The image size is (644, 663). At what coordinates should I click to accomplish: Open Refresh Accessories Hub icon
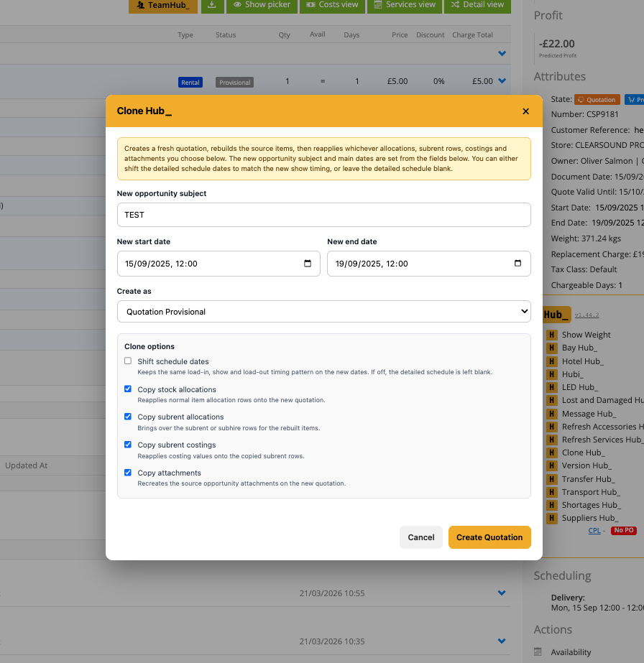pos(551,427)
